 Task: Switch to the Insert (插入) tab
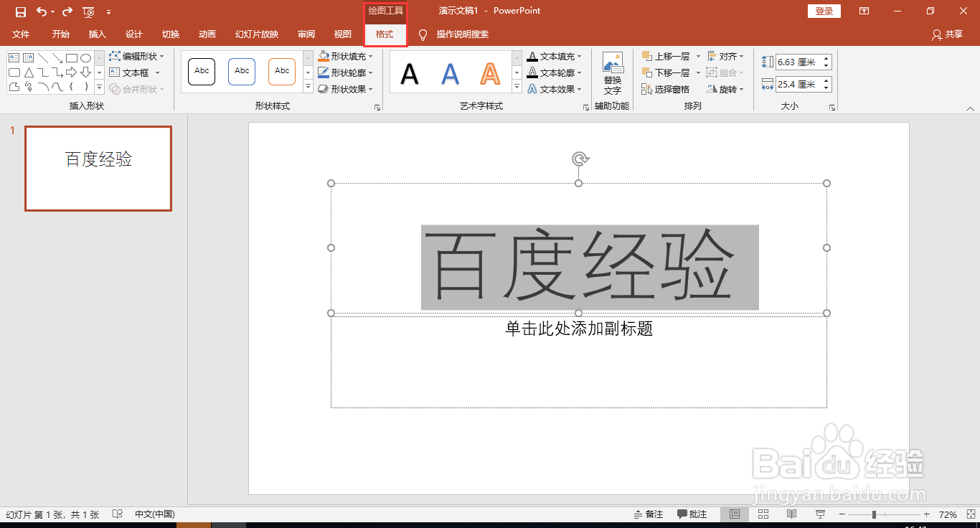(x=98, y=34)
